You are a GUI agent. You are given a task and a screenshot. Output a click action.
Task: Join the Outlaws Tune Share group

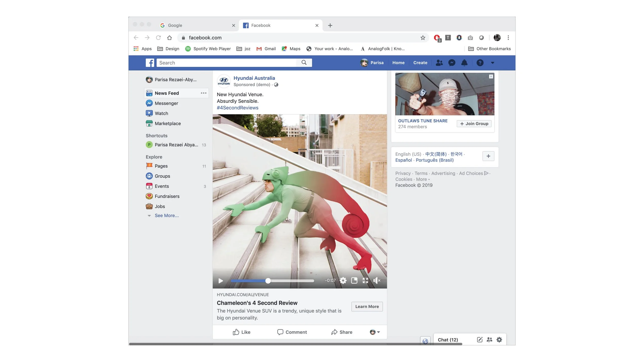pos(474,124)
